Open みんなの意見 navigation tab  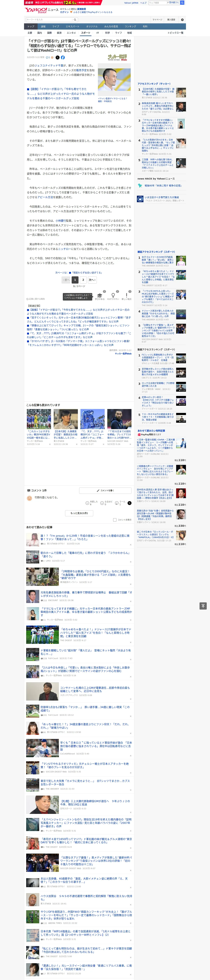coord(111,27)
